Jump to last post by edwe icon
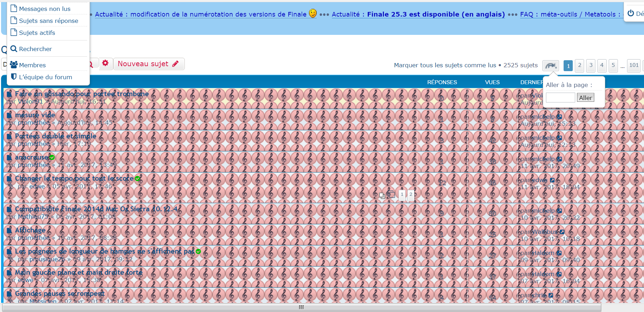Screen dimensions: 644x312 pos(552,180)
